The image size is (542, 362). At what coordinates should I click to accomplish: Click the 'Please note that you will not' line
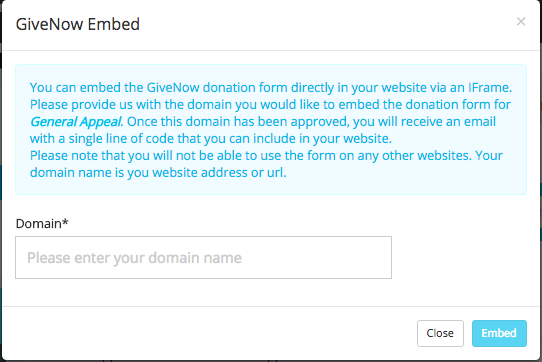[266, 156]
